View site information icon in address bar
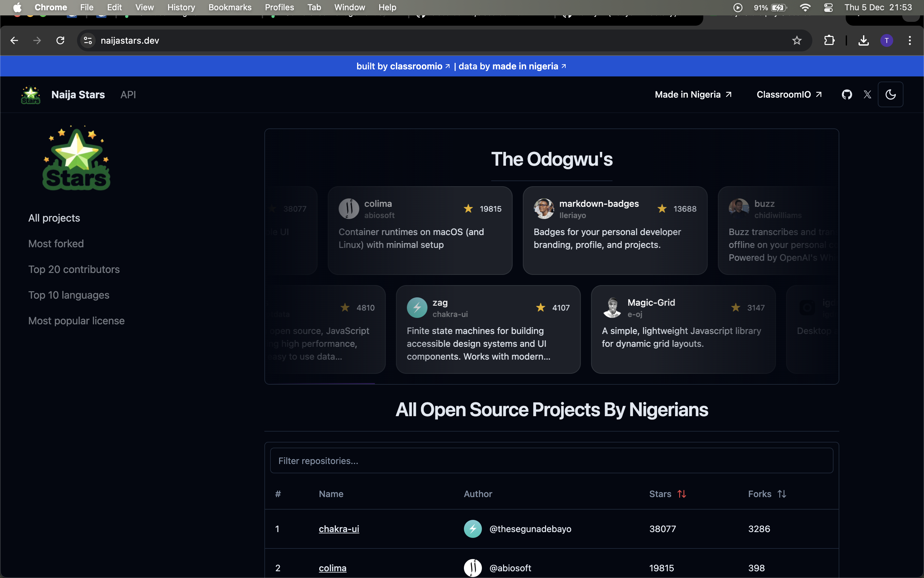This screenshot has width=924, height=578. [88, 40]
